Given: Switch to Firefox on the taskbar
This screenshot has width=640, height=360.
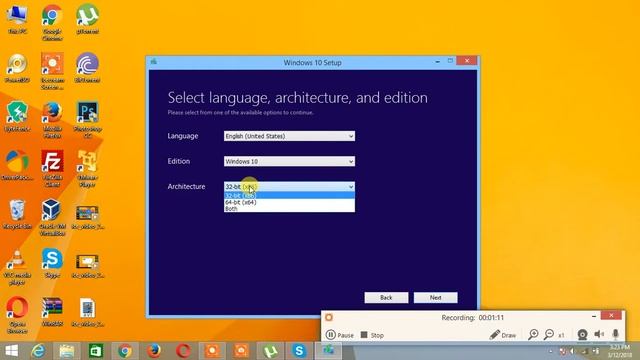Looking at the screenshot, I should tap(154, 351).
